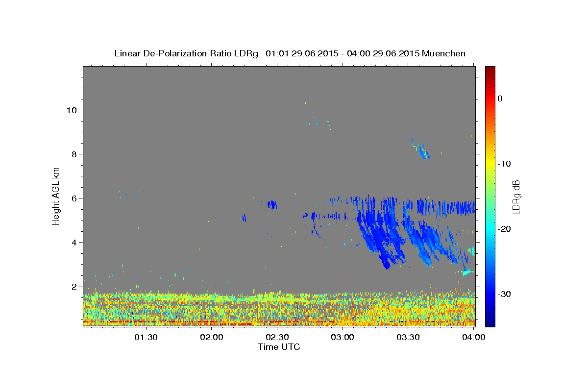Click the height tick label 10

pos(73,110)
